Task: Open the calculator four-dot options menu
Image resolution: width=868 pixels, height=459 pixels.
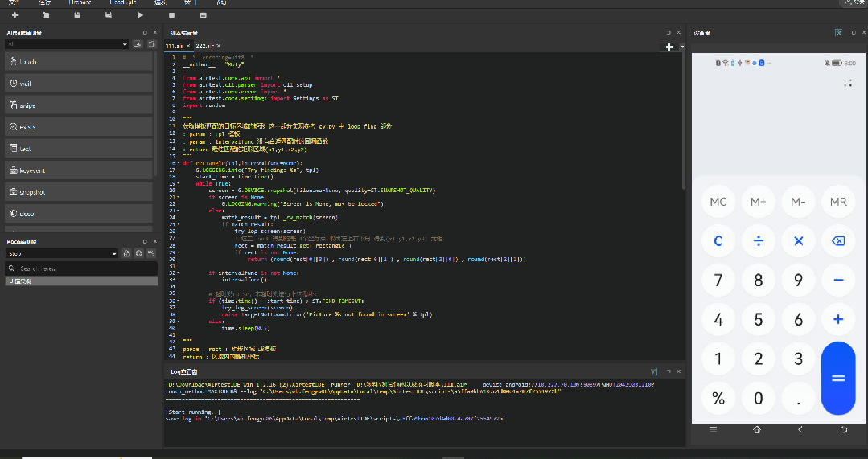Action: pyautogui.click(x=848, y=83)
